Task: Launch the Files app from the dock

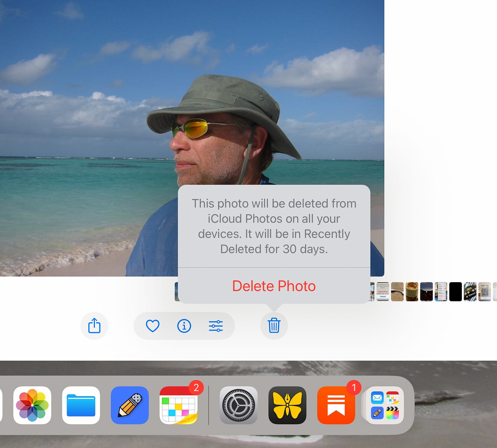Action: (x=81, y=405)
